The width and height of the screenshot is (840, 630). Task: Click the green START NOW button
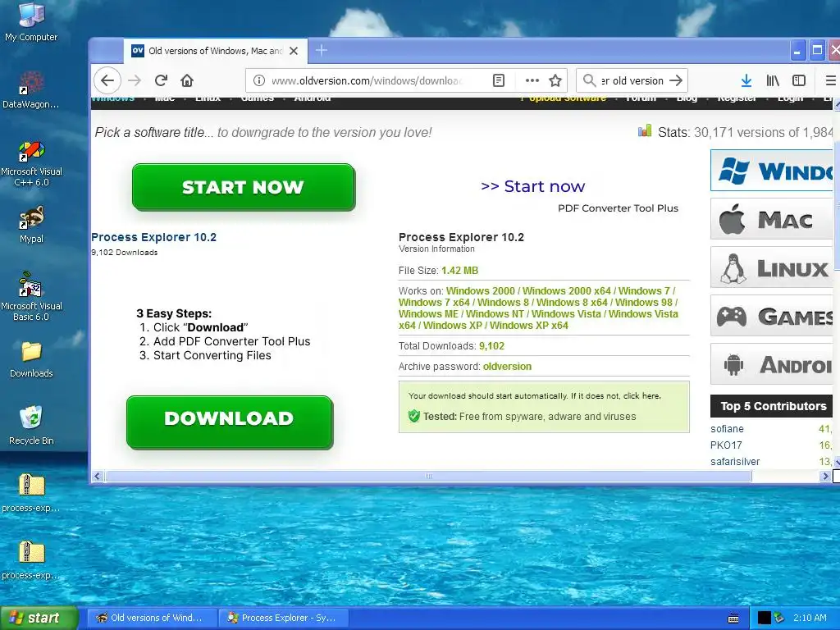243,187
